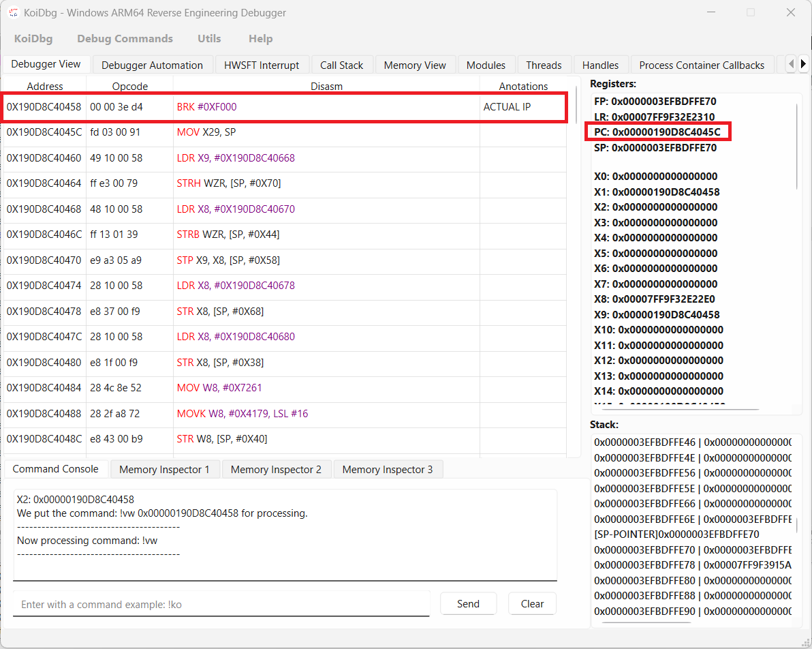
Task: Open the Memory View tab
Action: pos(415,65)
